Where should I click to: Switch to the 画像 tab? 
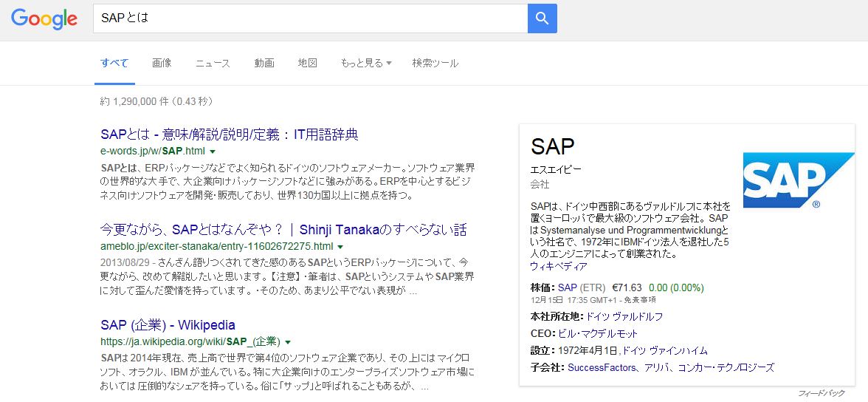pyautogui.click(x=162, y=64)
